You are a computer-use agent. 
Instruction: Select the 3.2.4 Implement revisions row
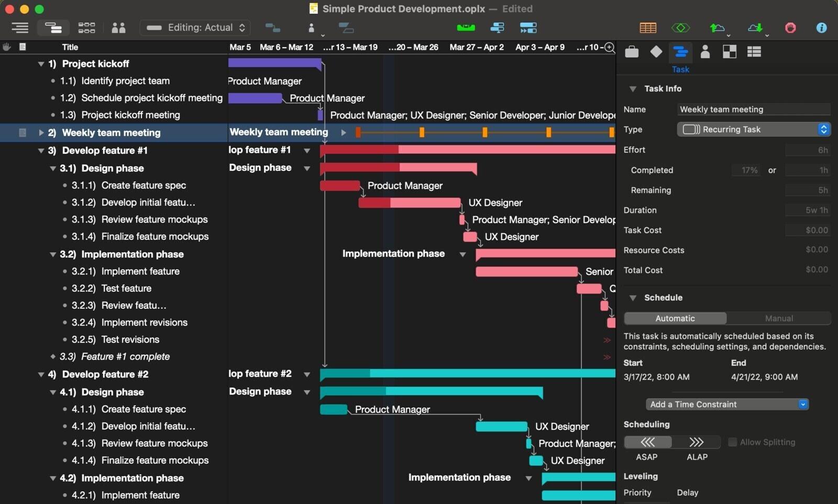tap(114, 323)
